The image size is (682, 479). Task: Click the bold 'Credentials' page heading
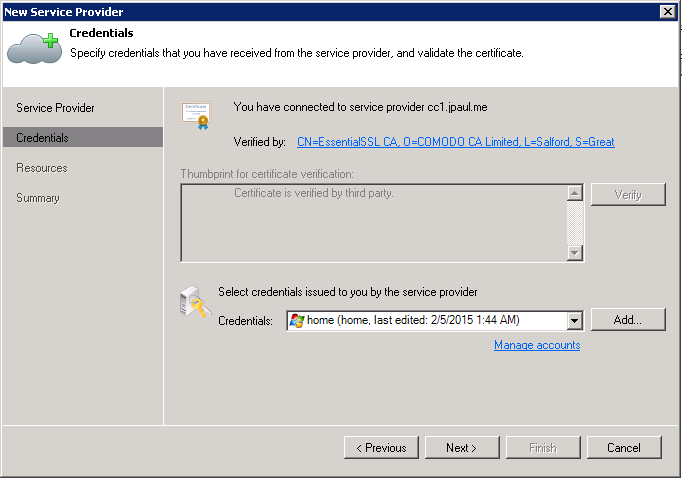point(101,33)
